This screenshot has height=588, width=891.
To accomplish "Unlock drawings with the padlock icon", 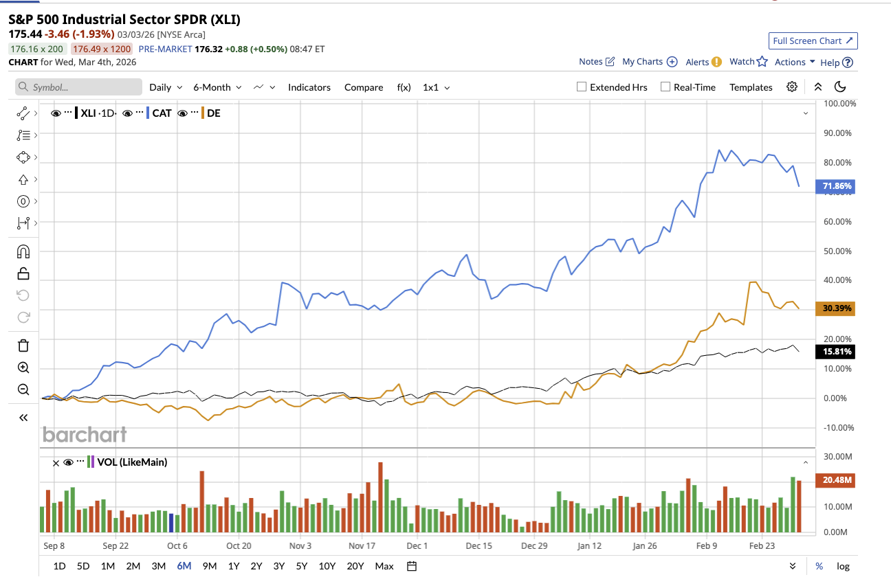I will (x=23, y=273).
